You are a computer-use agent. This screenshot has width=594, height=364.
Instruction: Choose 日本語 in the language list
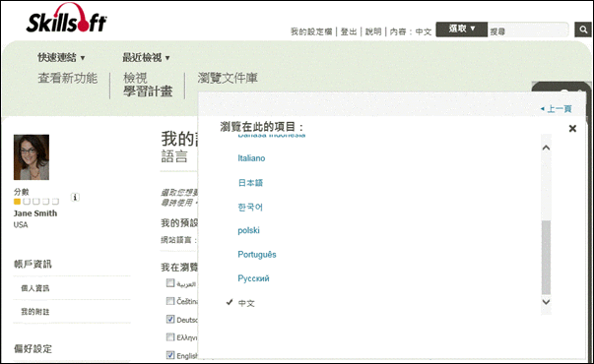(x=250, y=183)
